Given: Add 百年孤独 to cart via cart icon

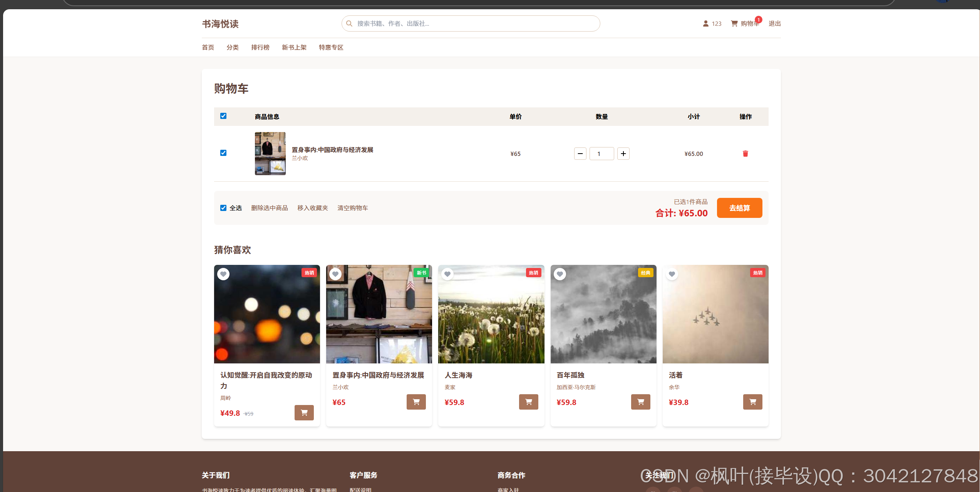Looking at the screenshot, I should [640, 402].
